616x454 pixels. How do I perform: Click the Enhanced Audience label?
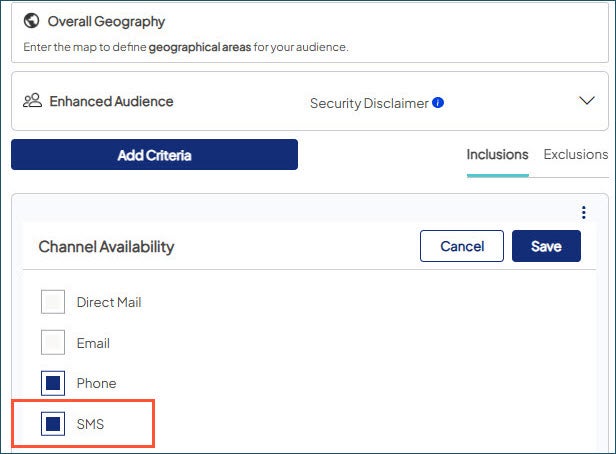[x=111, y=101]
